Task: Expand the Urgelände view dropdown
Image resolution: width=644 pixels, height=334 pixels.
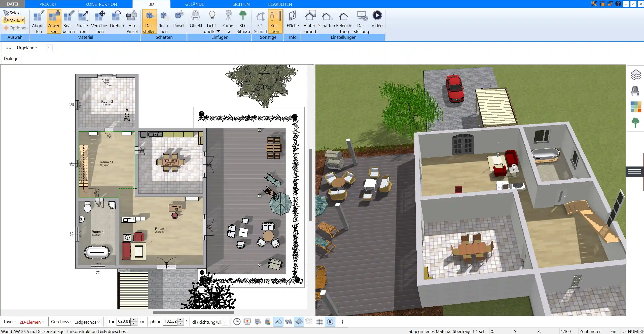Action: click(x=49, y=48)
